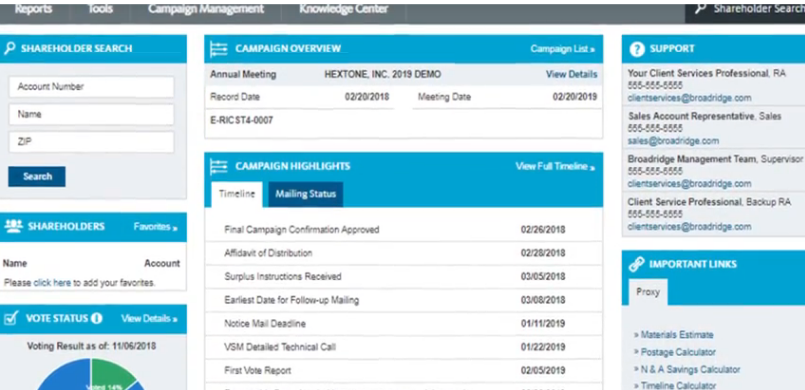Click the Account Number input field

pyautogui.click(x=91, y=87)
